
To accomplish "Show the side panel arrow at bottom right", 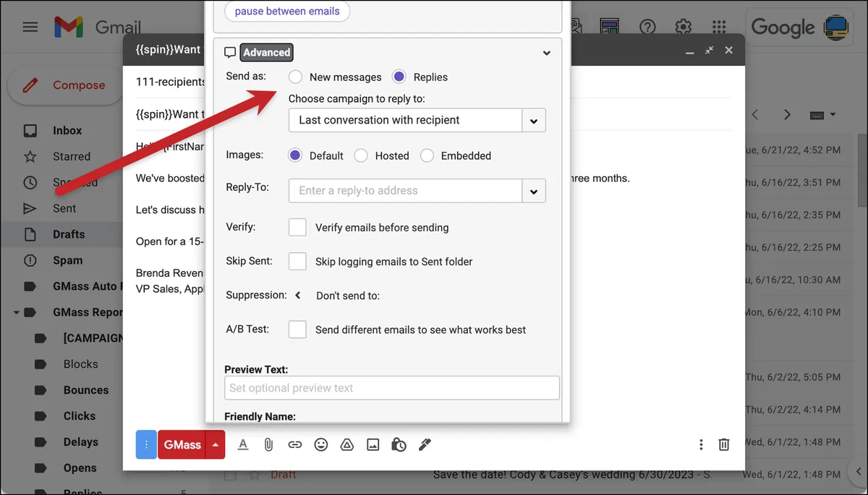I will point(856,473).
